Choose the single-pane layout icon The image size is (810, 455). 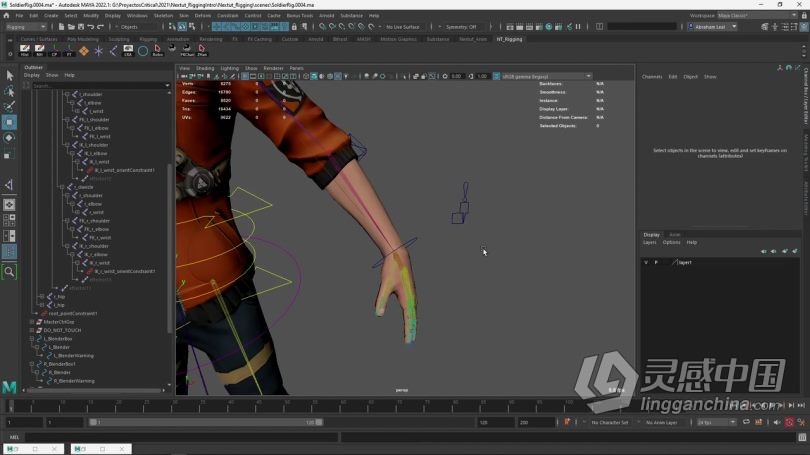pyautogui.click(x=9, y=205)
